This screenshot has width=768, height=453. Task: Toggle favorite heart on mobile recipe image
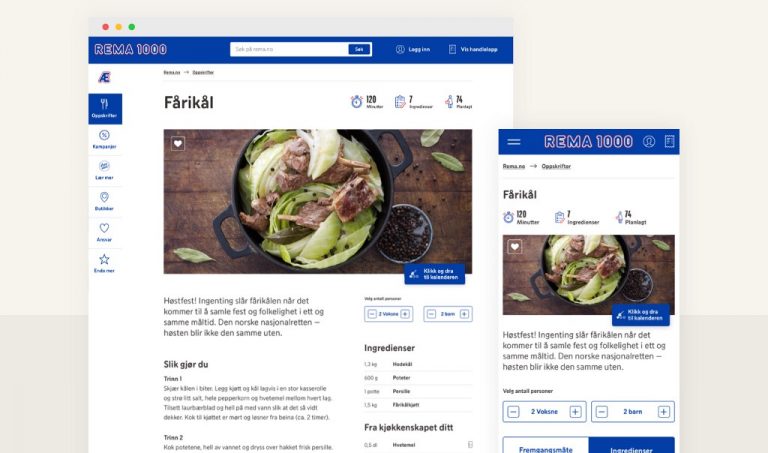[515, 246]
